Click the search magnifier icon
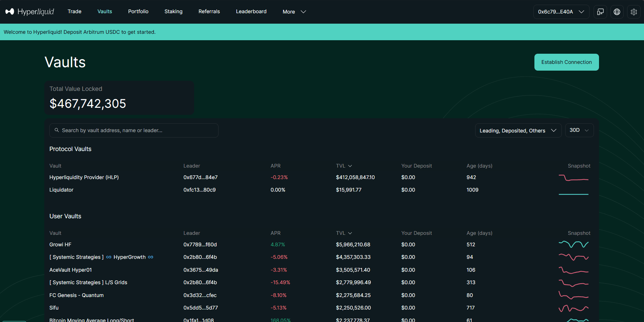The width and height of the screenshot is (644, 322). coord(57,130)
